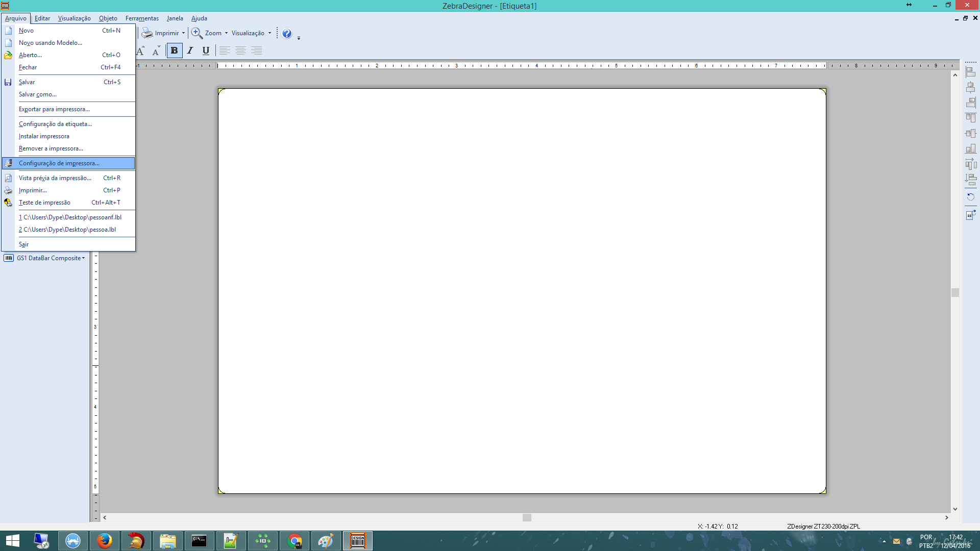
Task: Choose Configuração da etiqueta... entry
Action: click(x=68, y=124)
